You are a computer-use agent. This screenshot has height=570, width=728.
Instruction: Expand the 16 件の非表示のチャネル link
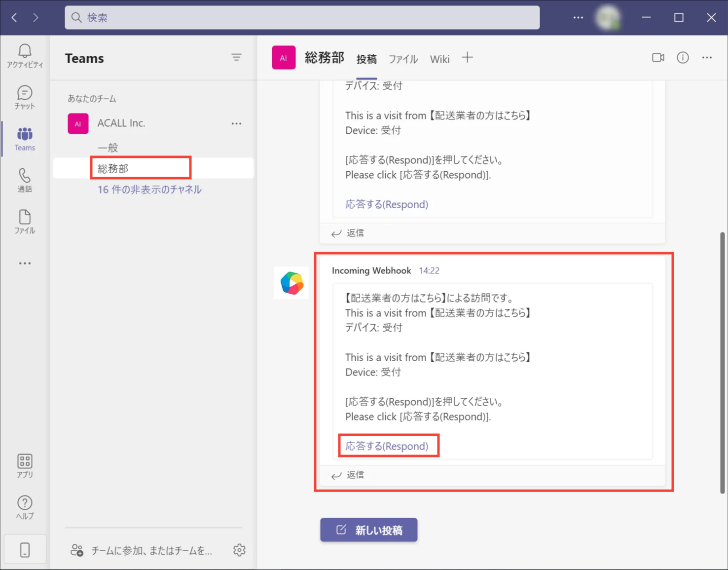149,190
